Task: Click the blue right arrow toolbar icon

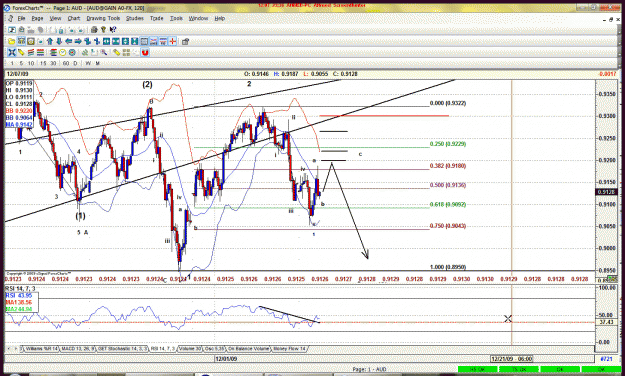Action: (x=78, y=41)
